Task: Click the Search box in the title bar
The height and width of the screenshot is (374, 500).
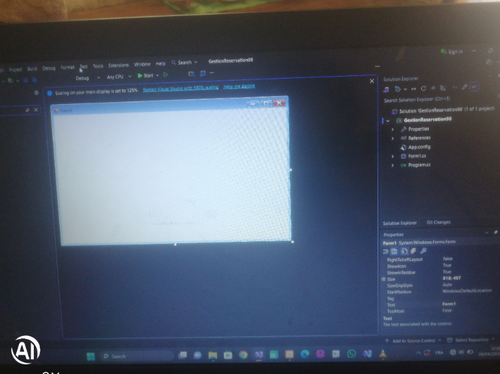Action: [x=184, y=62]
